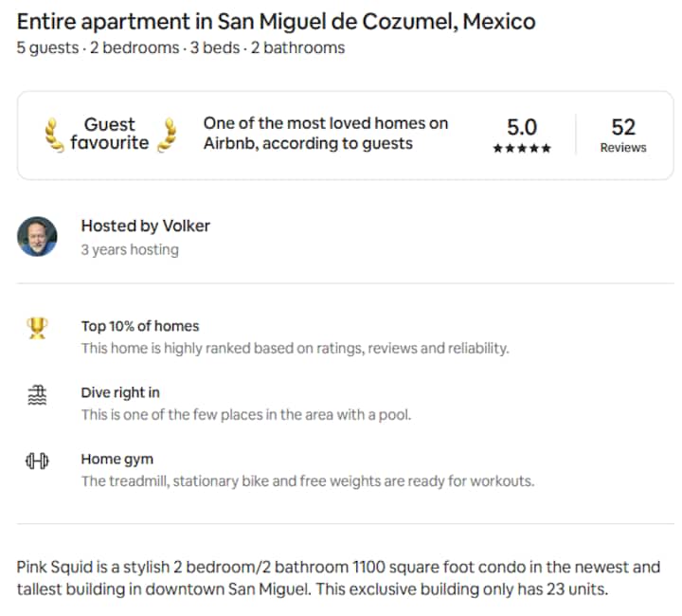Click the dumbbell icon beside Home gym
682x616 pixels.
[36, 462]
